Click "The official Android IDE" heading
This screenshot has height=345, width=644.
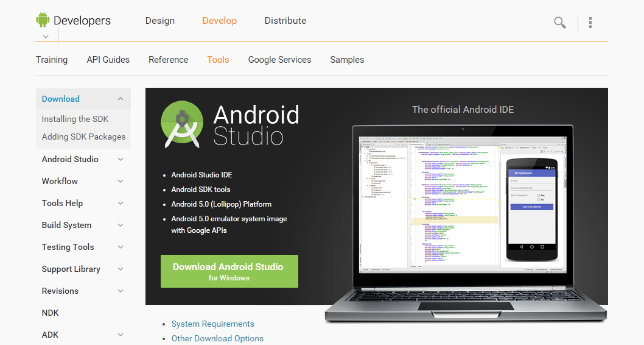463,109
